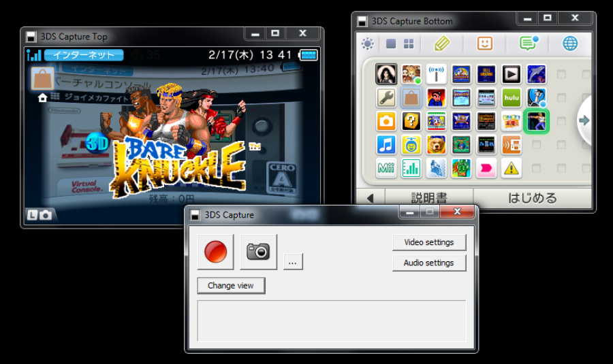Screen dimensions: 613x364
Task: Select the single large icon grid view
Action: (391, 44)
